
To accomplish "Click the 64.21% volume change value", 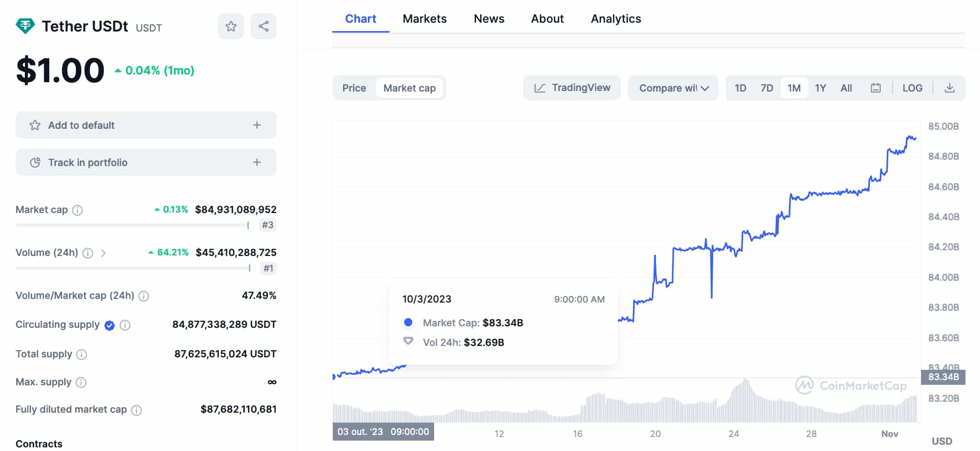I will [x=168, y=252].
